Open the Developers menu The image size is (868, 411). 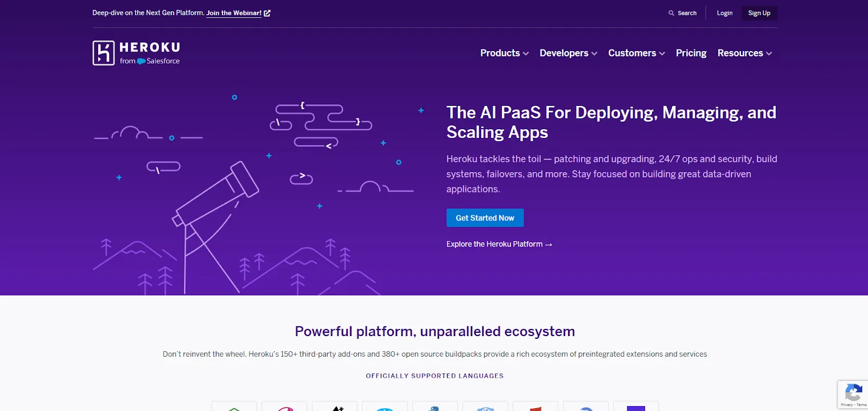[569, 53]
